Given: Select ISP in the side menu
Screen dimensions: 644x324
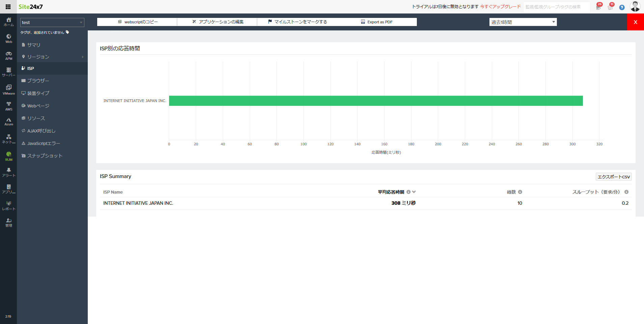Looking at the screenshot, I should [x=52, y=68].
